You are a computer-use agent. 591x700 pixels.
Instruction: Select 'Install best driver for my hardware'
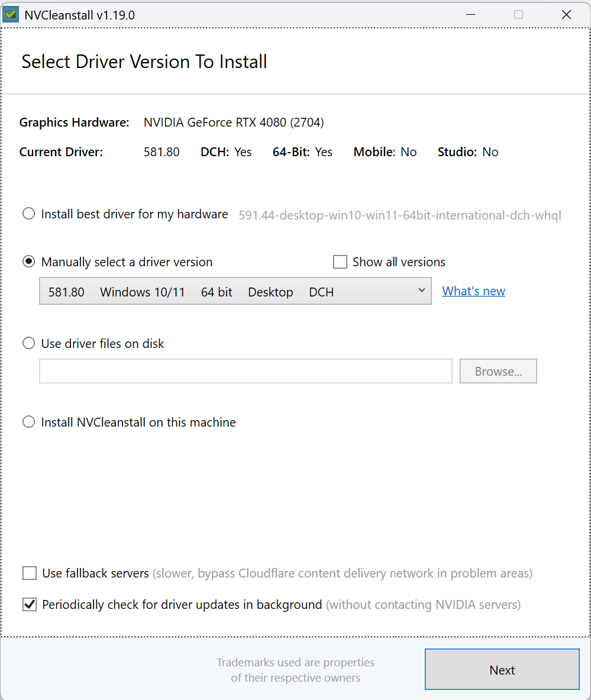click(x=28, y=214)
